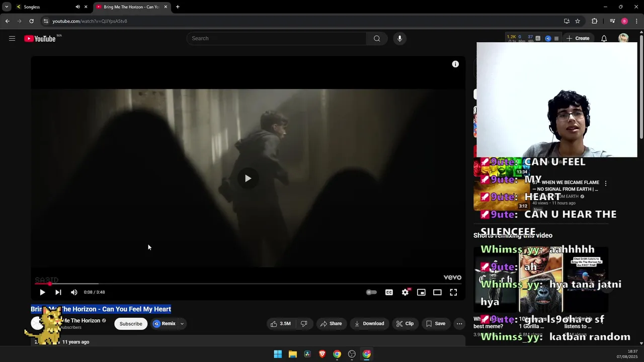Screen dimensions: 644x362
Task: Open media control music icon
Action: tap(612, 21)
